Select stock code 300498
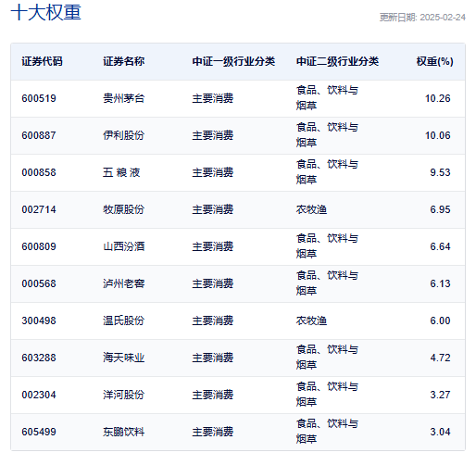Viewport: 476px width, 465px height. [39, 320]
